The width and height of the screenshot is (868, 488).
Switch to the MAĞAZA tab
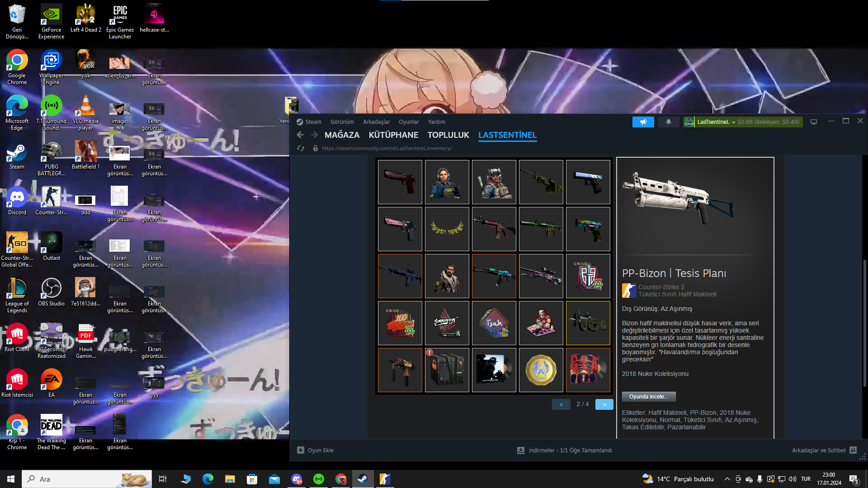pyautogui.click(x=342, y=135)
